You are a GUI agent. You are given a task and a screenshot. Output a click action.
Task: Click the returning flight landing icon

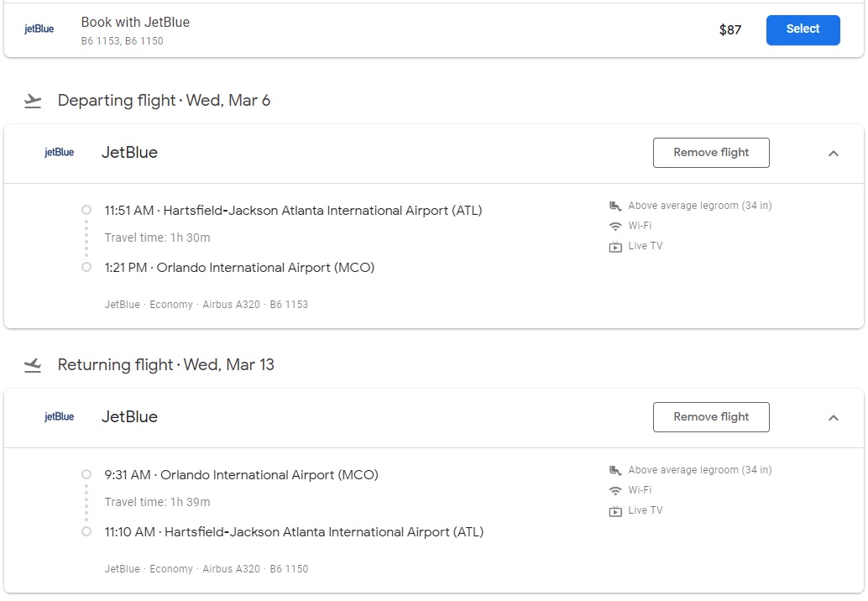coord(33,365)
